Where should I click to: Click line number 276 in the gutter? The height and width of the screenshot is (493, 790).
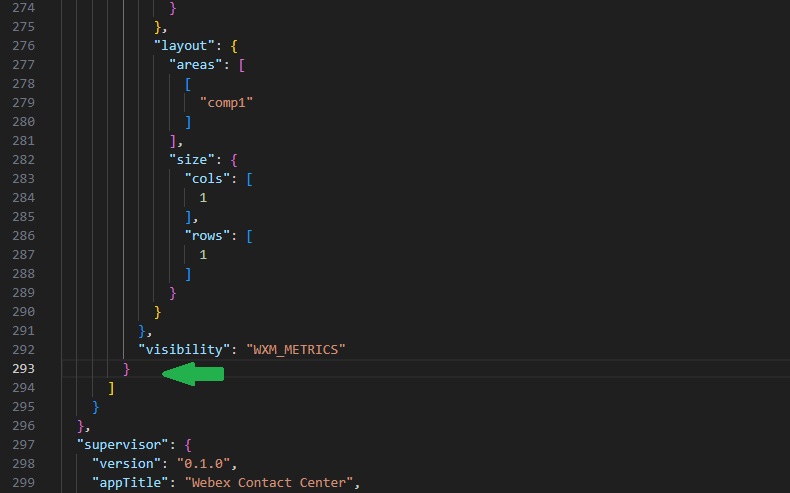24,46
